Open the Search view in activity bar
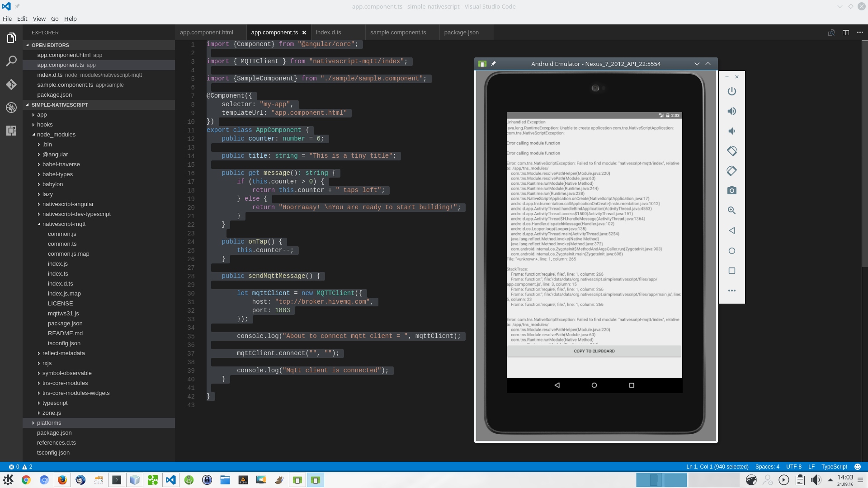The width and height of the screenshot is (868, 488). pyautogui.click(x=11, y=61)
